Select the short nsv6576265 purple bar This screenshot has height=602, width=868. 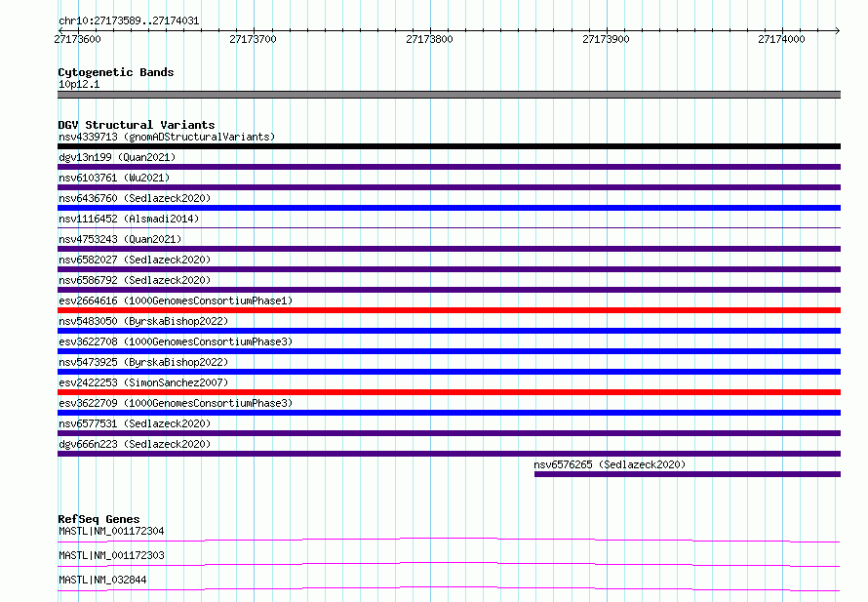click(688, 474)
